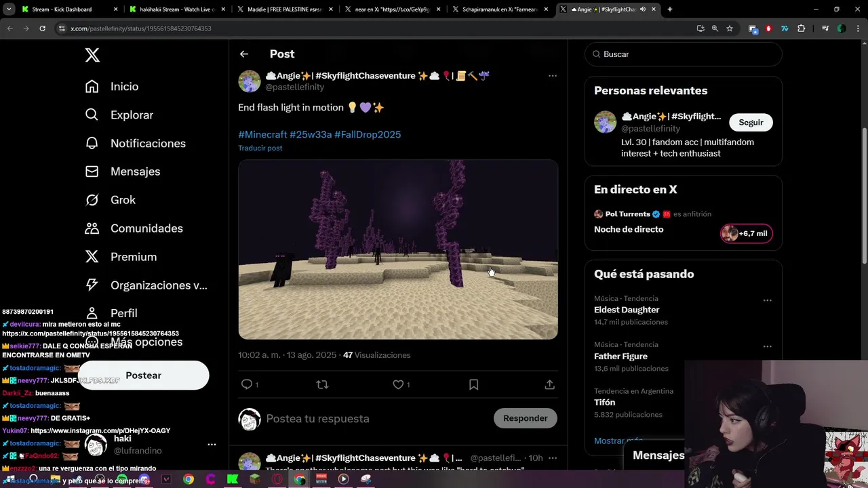Click the Explorar search icon in sidebar
This screenshot has width=868, height=488.
click(92, 115)
